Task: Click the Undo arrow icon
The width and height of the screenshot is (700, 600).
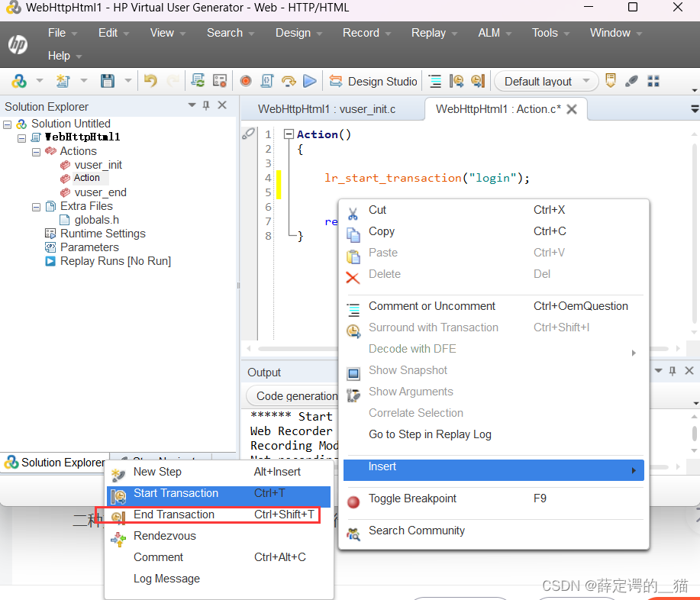Action: click(x=150, y=81)
